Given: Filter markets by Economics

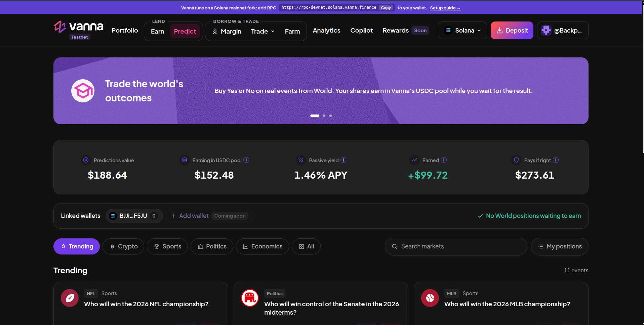Looking at the screenshot, I should pos(263,246).
